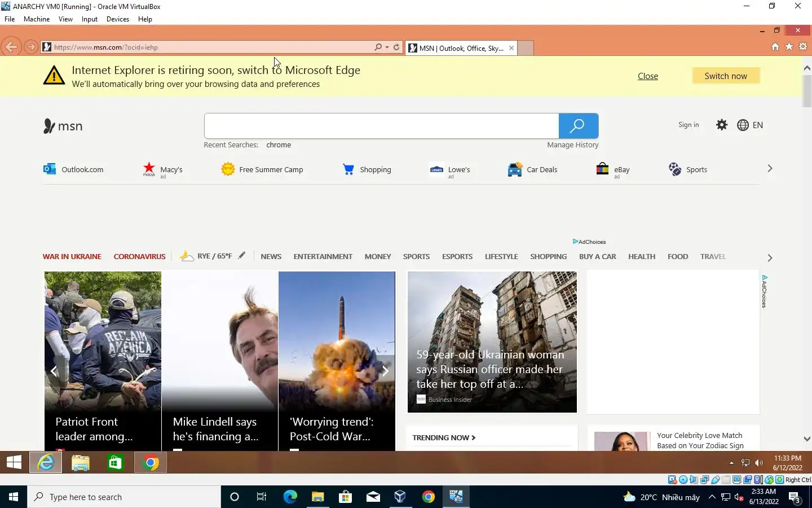This screenshot has width=812, height=508.
Task: Open the Free Summer Camp shortcut
Action: point(262,169)
